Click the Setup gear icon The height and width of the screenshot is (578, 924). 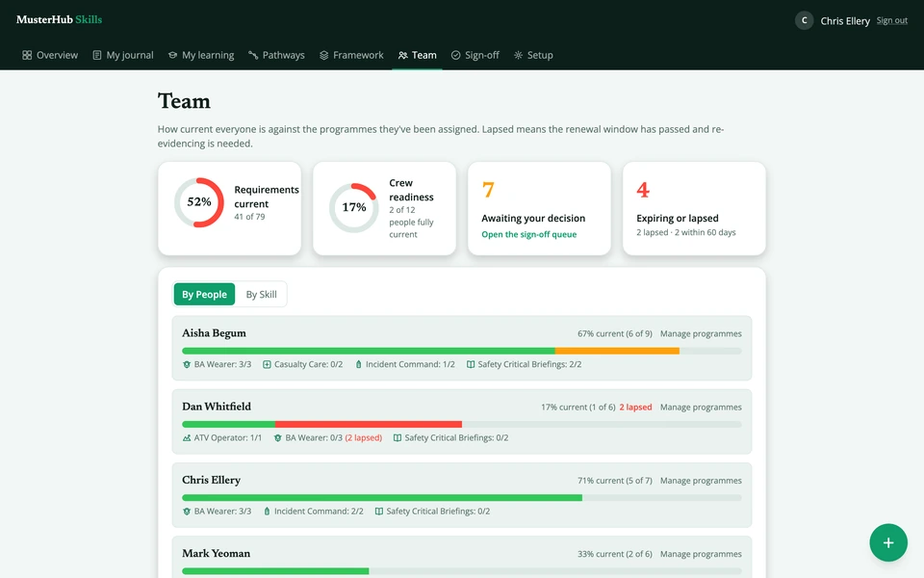[518, 55]
